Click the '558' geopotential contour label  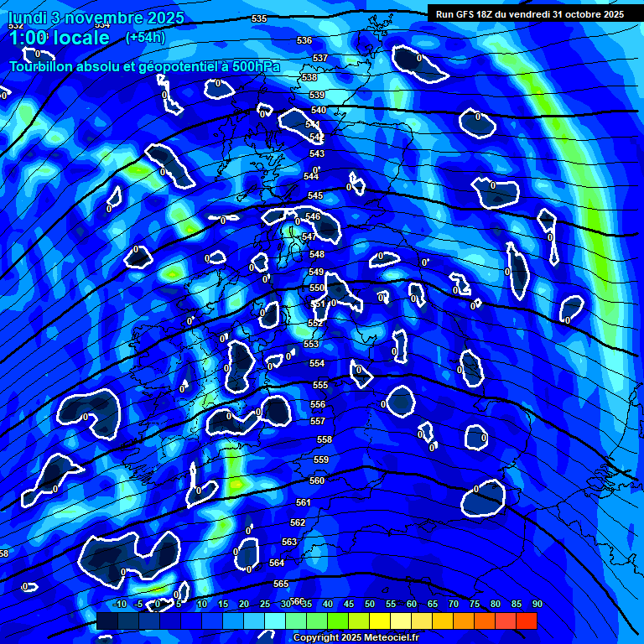[x=324, y=440]
